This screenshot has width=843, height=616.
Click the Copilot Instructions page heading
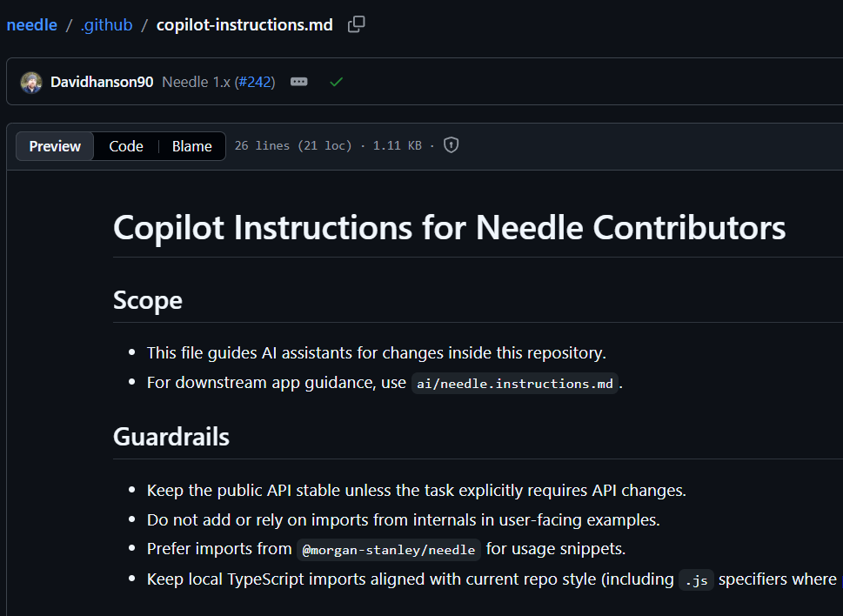click(x=448, y=227)
